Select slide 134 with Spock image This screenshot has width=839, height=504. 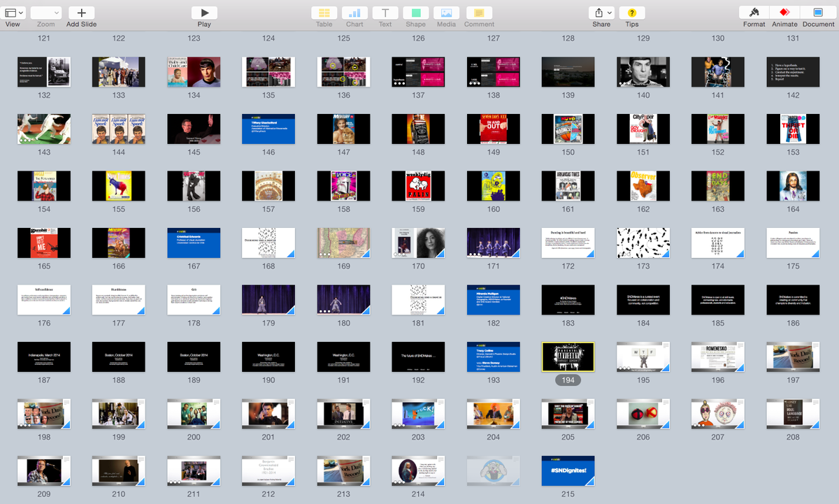coord(194,72)
